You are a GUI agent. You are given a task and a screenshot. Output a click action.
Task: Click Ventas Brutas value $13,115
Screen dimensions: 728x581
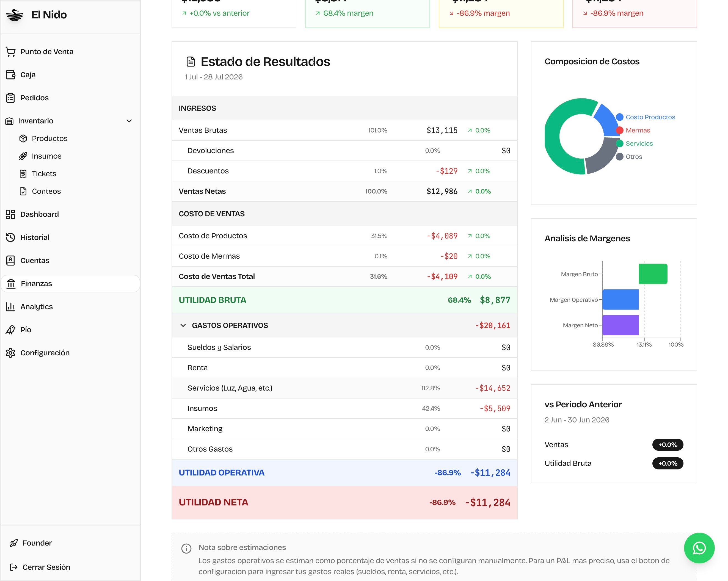[442, 130]
